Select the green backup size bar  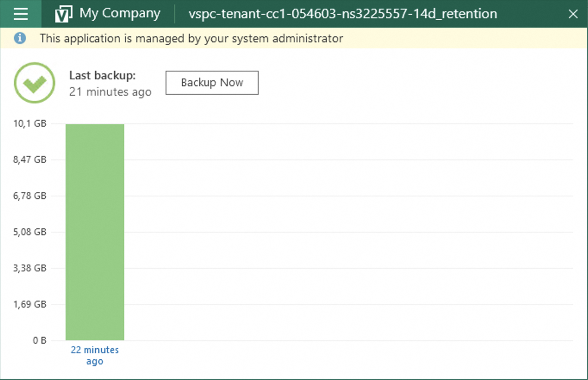[x=95, y=232]
